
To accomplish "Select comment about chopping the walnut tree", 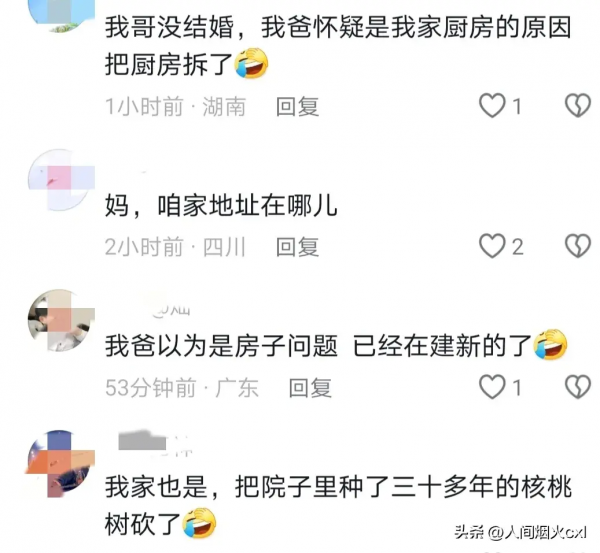I will (338, 505).
